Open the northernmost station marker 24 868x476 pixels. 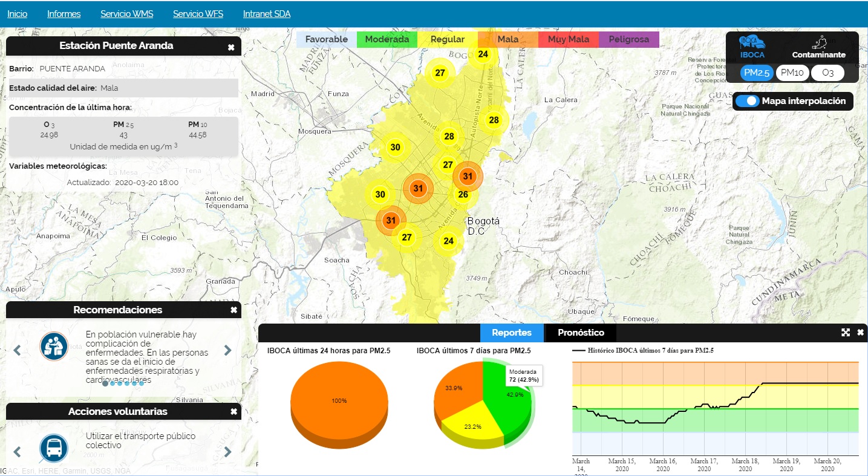483,54
